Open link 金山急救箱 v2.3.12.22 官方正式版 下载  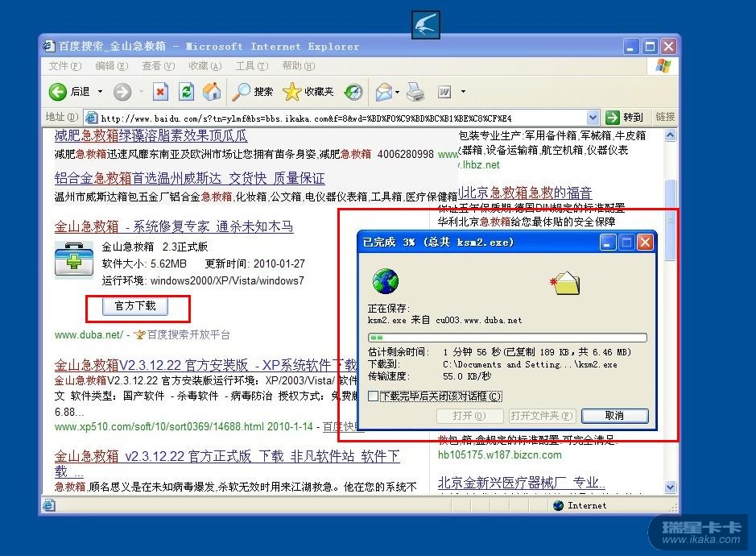[226, 456]
